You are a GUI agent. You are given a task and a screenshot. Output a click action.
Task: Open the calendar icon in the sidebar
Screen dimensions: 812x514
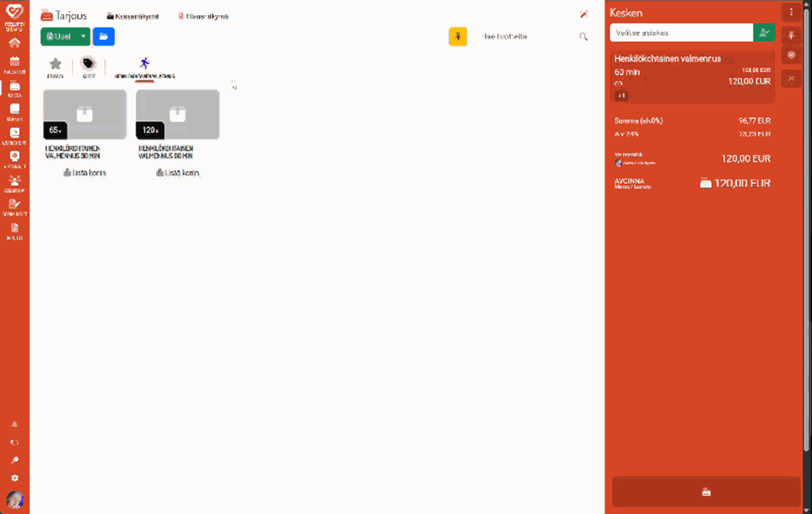14,61
